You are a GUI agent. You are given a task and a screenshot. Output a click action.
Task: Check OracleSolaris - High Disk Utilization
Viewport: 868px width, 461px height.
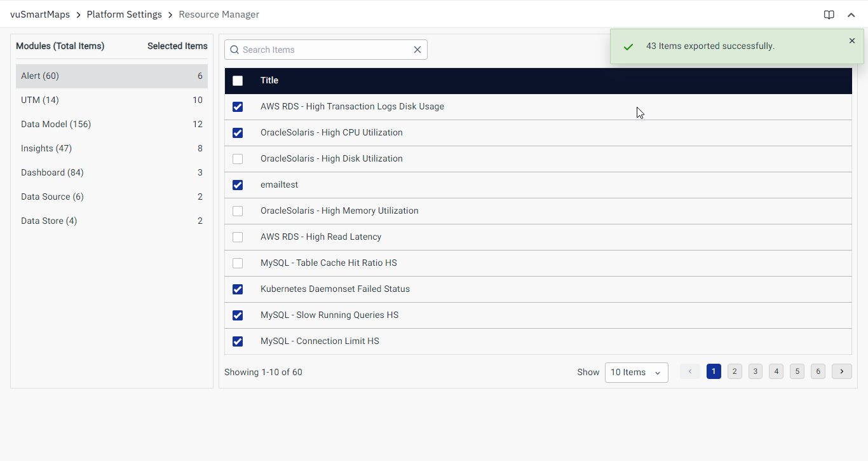(x=238, y=159)
